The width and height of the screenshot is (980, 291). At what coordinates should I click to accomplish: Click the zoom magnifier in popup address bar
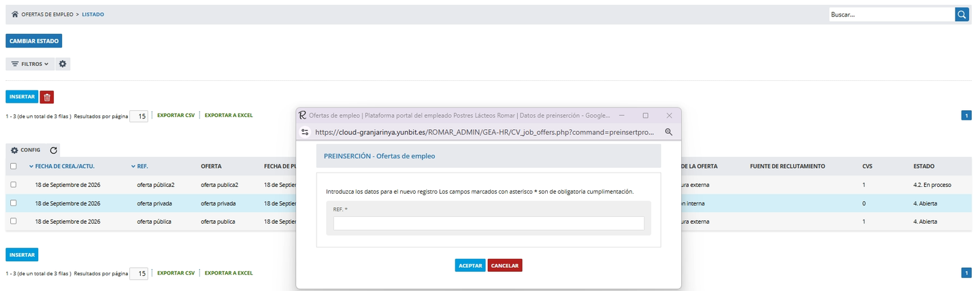[x=669, y=132]
